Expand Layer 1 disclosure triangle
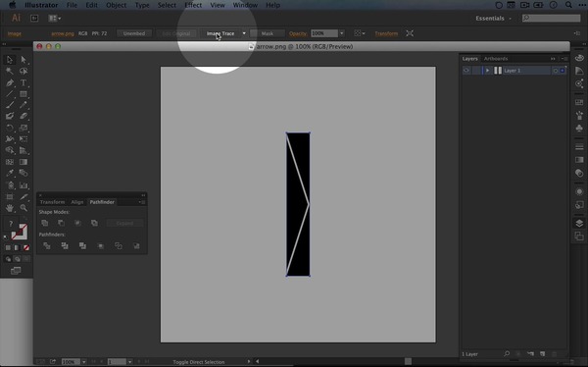Image resolution: width=588 pixels, height=367 pixels. 487,71
